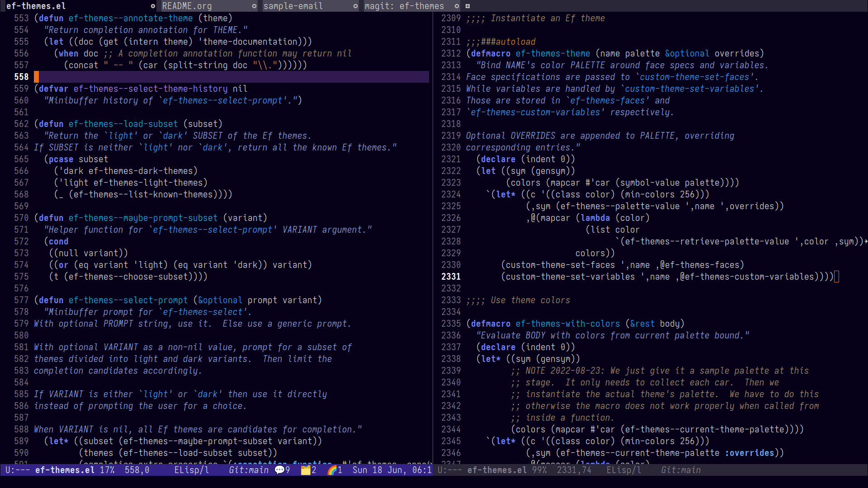Screen dimensions: 868x488
Task: Click custom-theme-set-faces on line 2330
Action: coord(561,265)
